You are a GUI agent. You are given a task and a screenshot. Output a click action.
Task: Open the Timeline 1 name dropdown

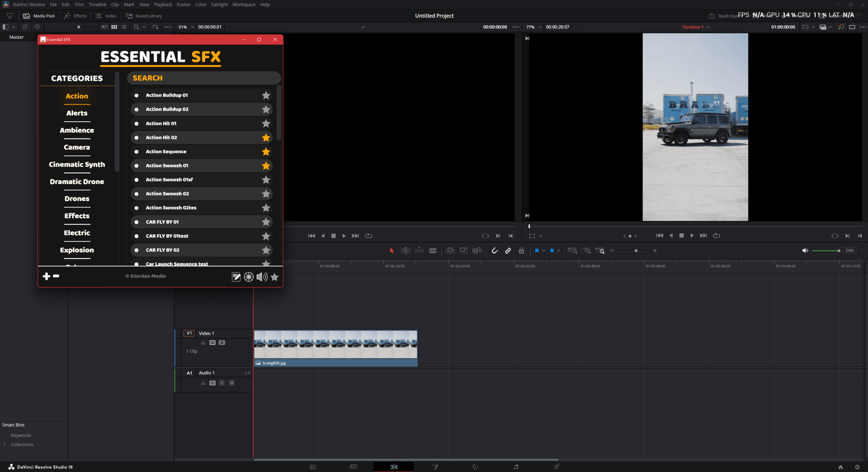708,27
